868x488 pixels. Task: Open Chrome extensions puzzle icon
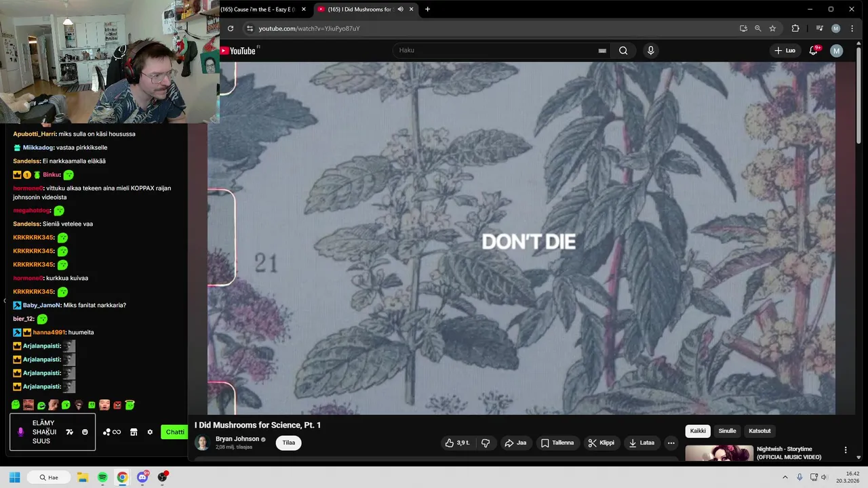pos(795,28)
